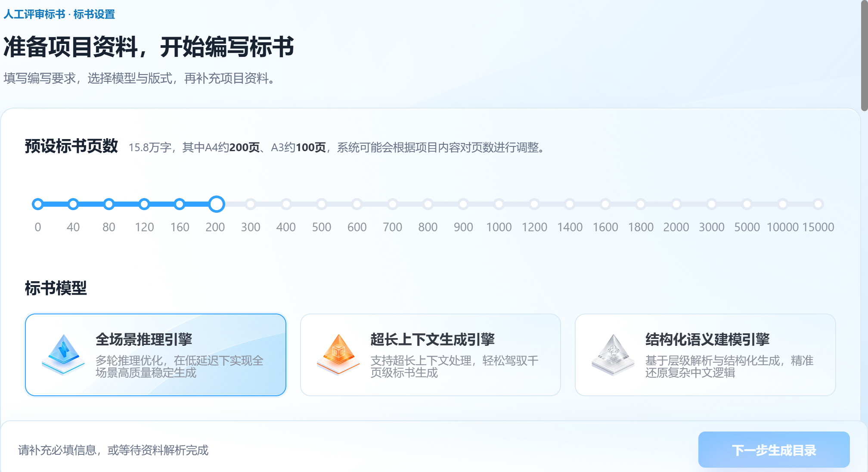Choose 80 pages on the slider
The height and width of the screenshot is (472, 868).
[109, 204]
